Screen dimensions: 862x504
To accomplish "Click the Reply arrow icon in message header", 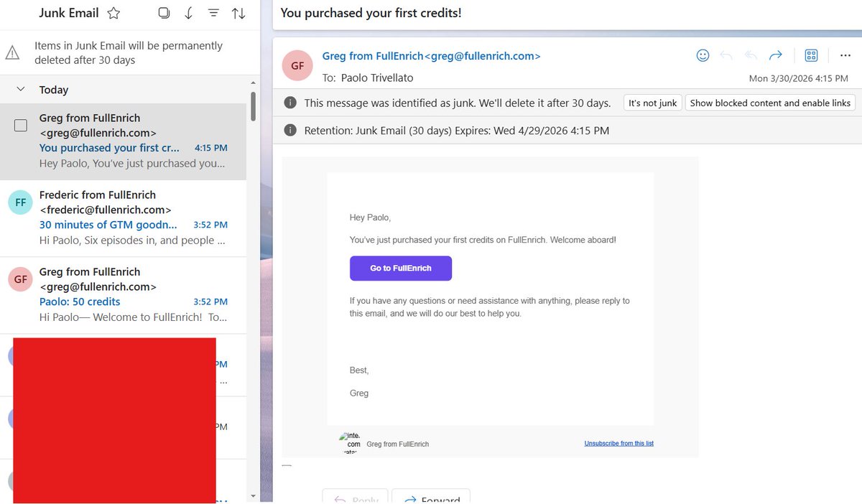I will point(726,55).
